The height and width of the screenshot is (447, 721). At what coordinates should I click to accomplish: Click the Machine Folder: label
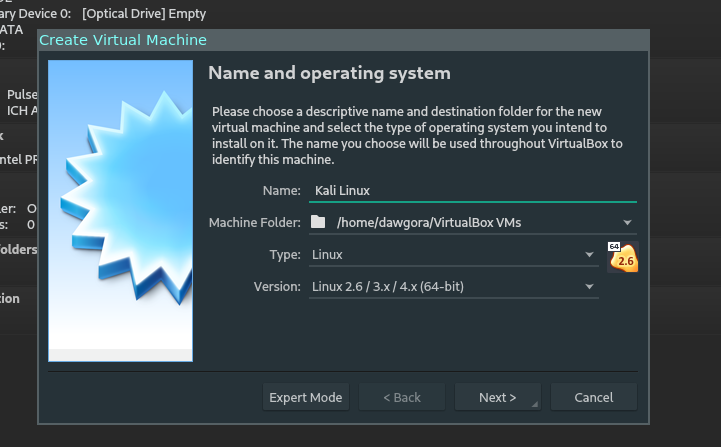tap(254, 222)
